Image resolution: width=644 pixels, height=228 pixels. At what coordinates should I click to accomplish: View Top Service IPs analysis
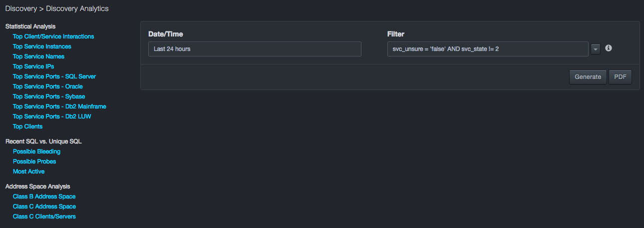click(33, 66)
